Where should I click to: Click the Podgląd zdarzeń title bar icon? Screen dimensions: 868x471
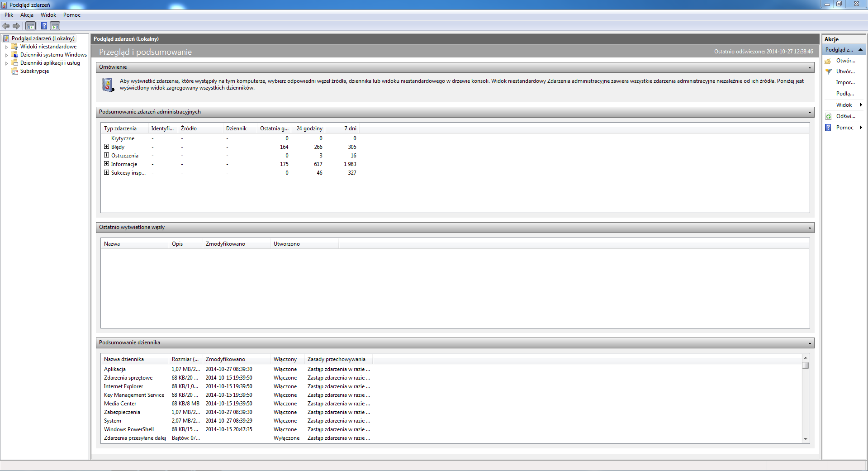pyautogui.click(x=4, y=5)
